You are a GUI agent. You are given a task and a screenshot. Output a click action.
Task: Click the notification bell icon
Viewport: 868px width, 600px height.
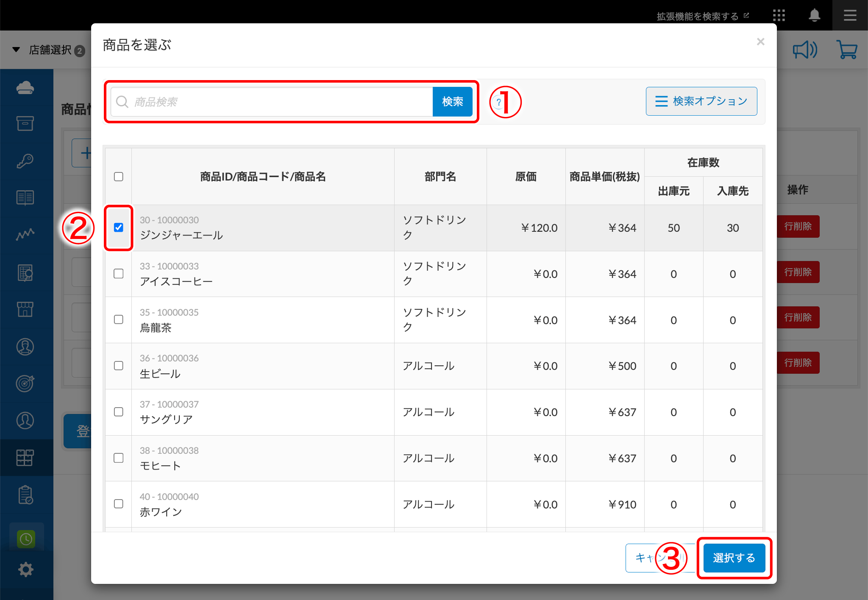point(814,16)
